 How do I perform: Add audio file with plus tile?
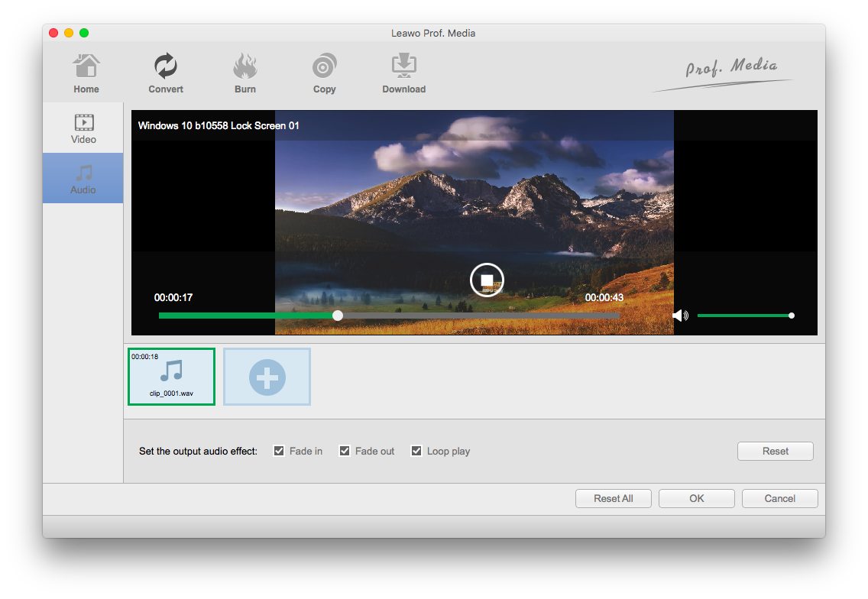[x=267, y=377]
